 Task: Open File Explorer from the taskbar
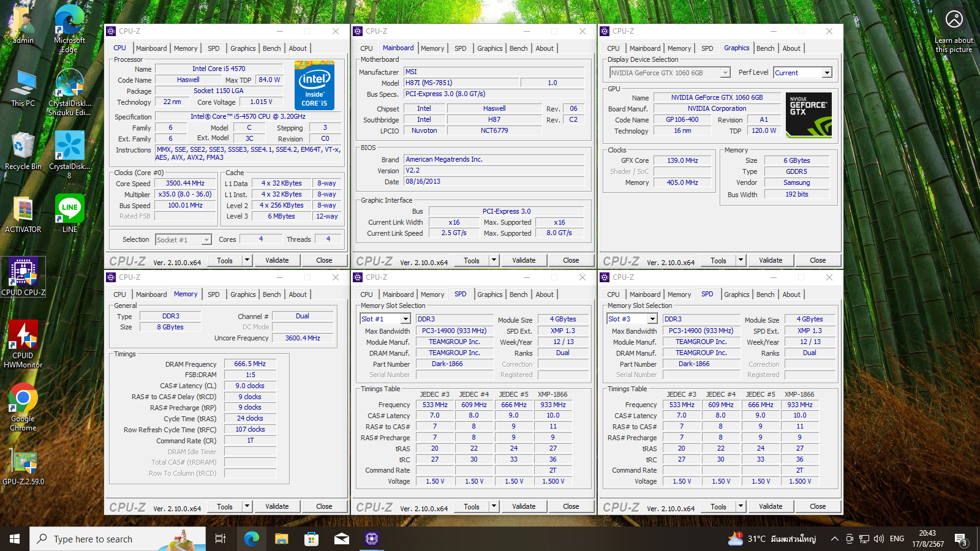pos(281,539)
